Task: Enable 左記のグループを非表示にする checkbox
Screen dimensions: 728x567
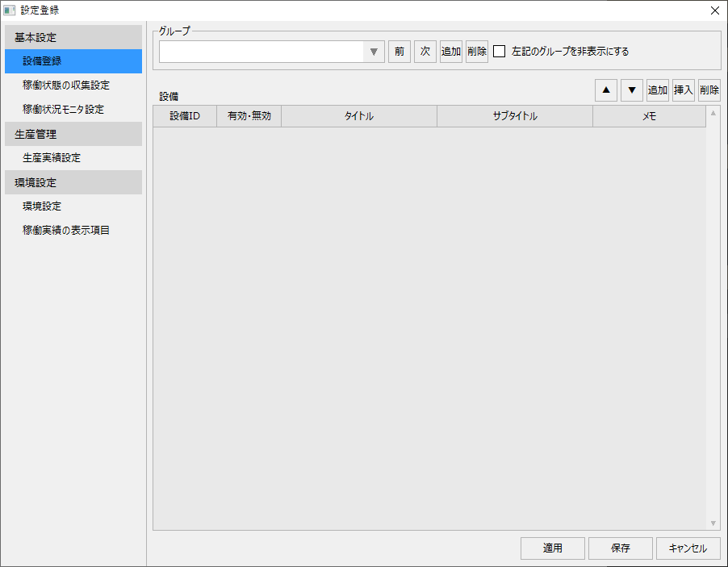Action: click(x=498, y=51)
